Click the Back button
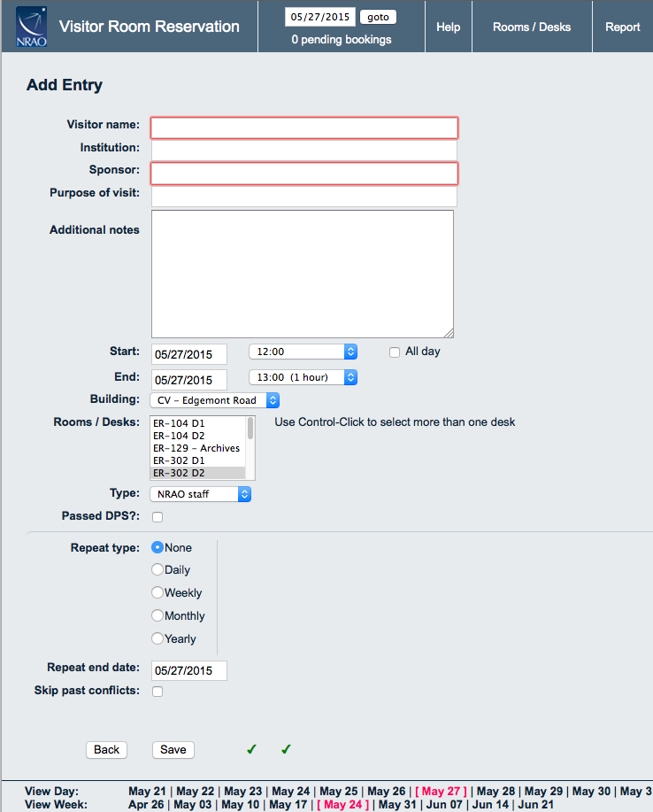Viewport: 653px width, 812px height. (106, 749)
